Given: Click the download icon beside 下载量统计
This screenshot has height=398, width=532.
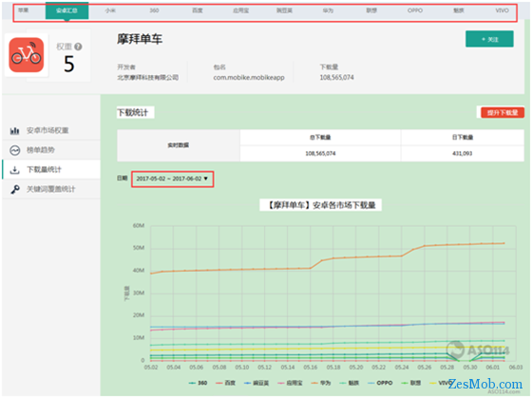Looking at the screenshot, I should coord(14,170).
